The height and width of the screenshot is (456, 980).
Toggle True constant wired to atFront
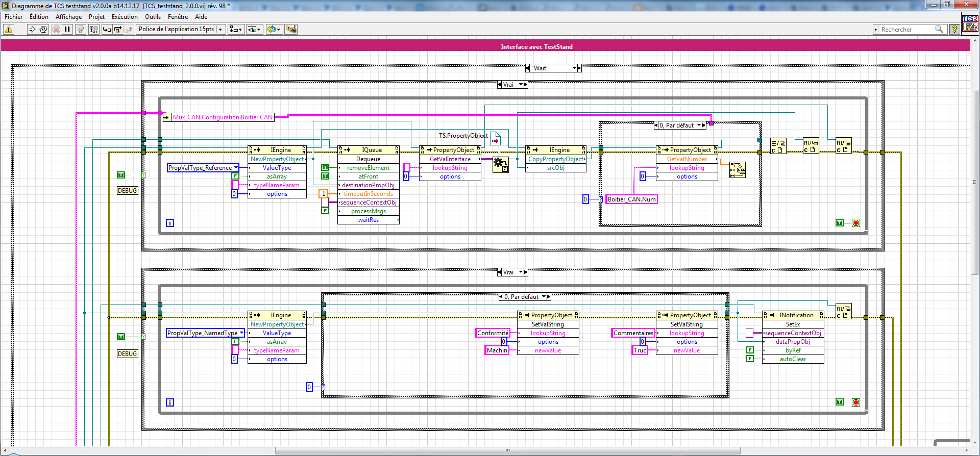pyautogui.click(x=325, y=176)
